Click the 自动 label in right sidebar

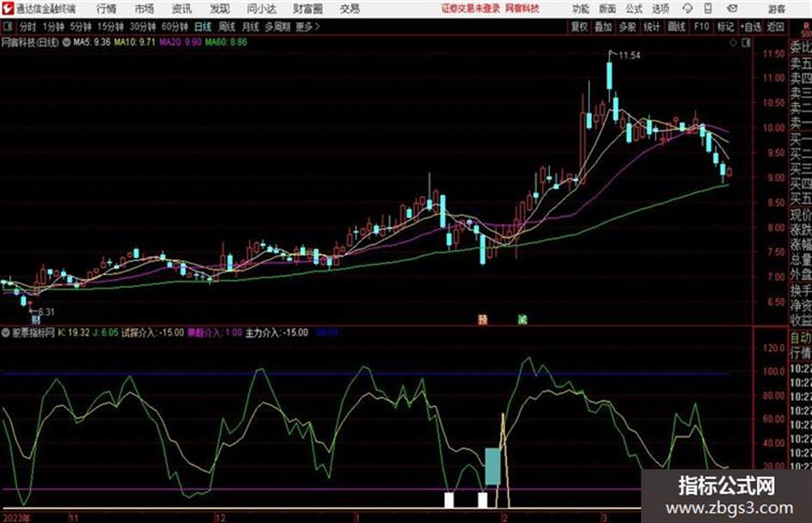tap(801, 338)
